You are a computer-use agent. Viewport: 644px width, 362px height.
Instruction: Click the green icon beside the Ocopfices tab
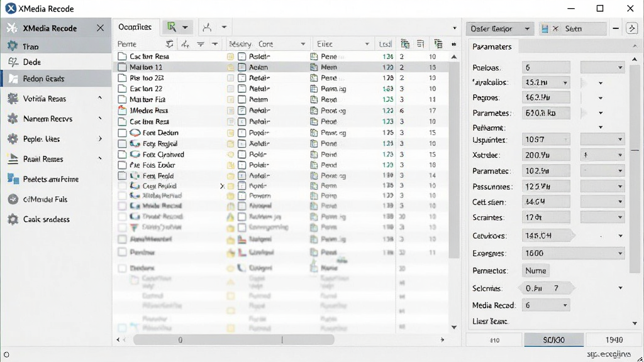[x=171, y=27]
